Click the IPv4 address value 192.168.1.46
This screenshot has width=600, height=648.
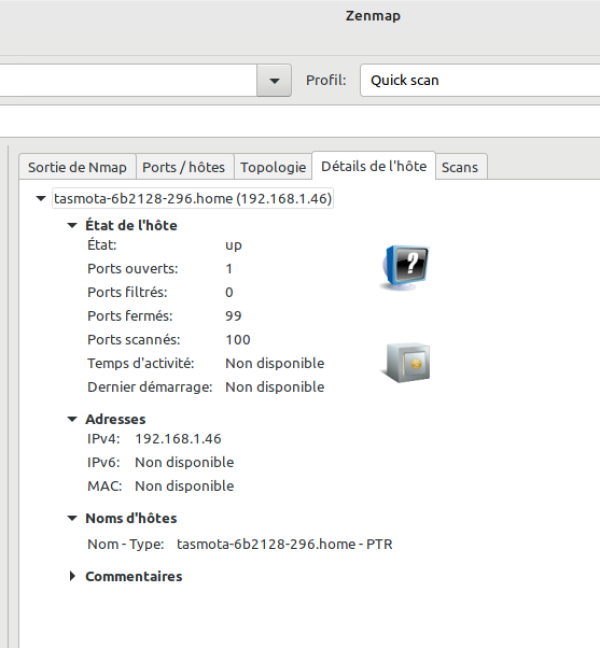pyautogui.click(x=178, y=438)
